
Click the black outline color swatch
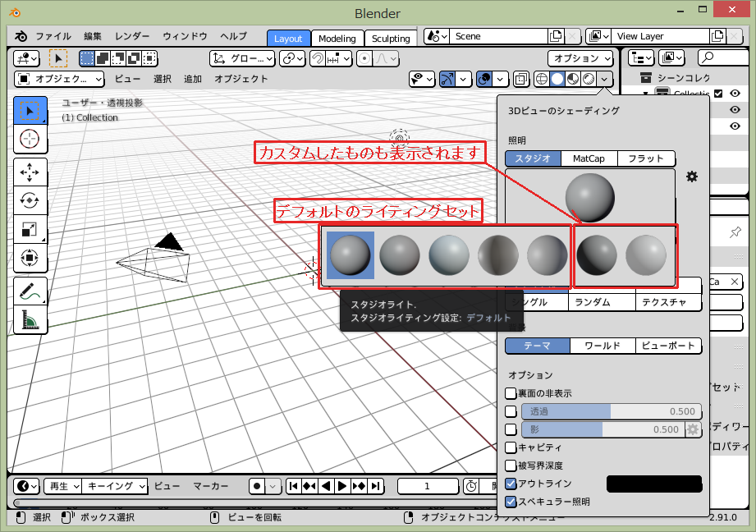pyautogui.click(x=654, y=484)
